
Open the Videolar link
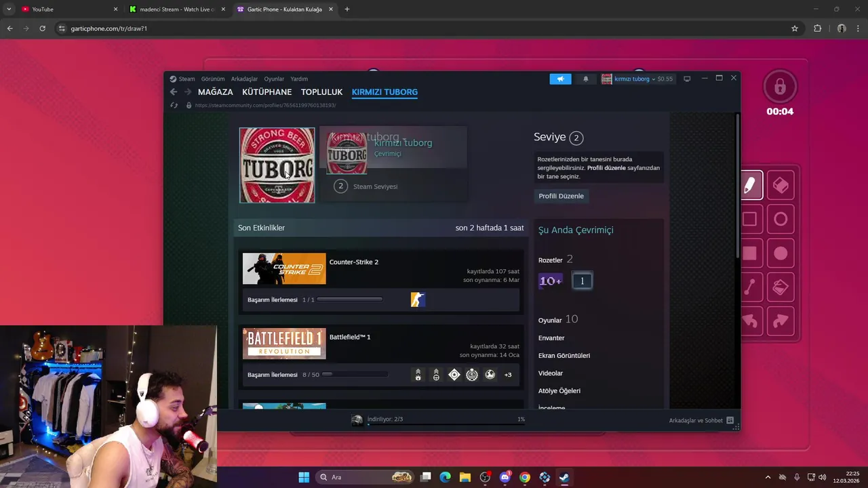[x=551, y=373]
